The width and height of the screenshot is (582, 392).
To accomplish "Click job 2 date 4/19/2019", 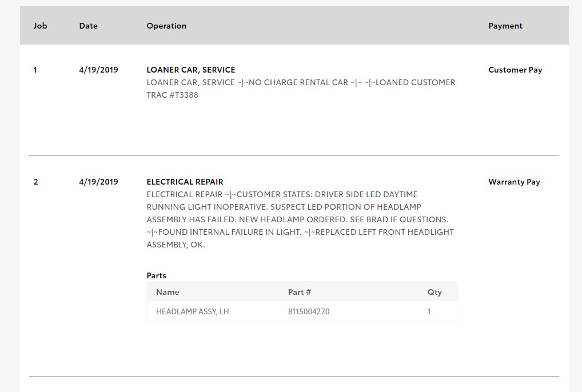I will point(98,182).
